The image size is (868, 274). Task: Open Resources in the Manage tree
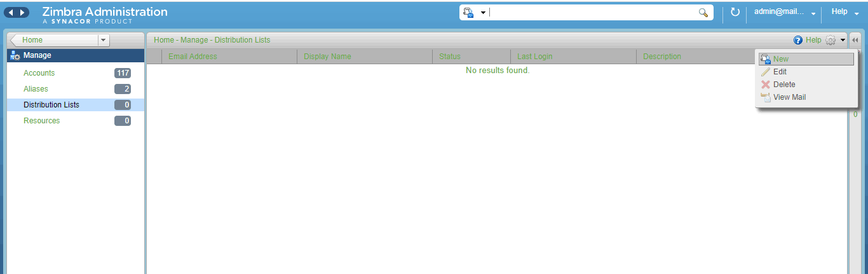(42, 121)
